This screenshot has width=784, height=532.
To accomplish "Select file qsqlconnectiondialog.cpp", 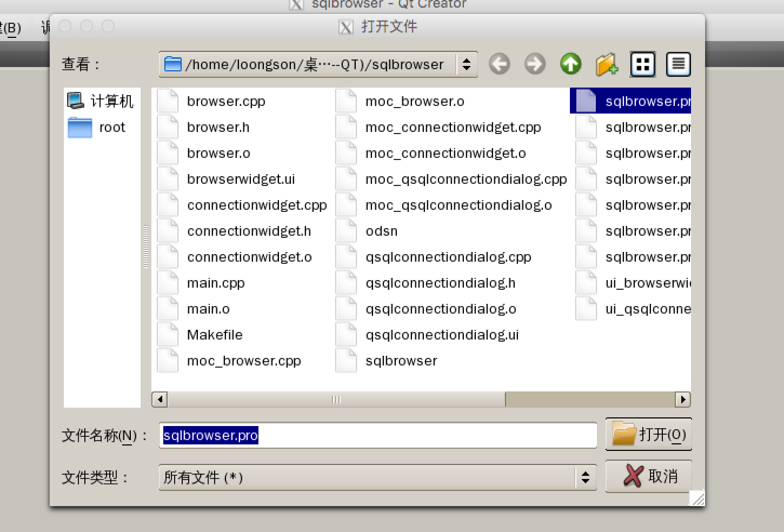I will (448, 257).
